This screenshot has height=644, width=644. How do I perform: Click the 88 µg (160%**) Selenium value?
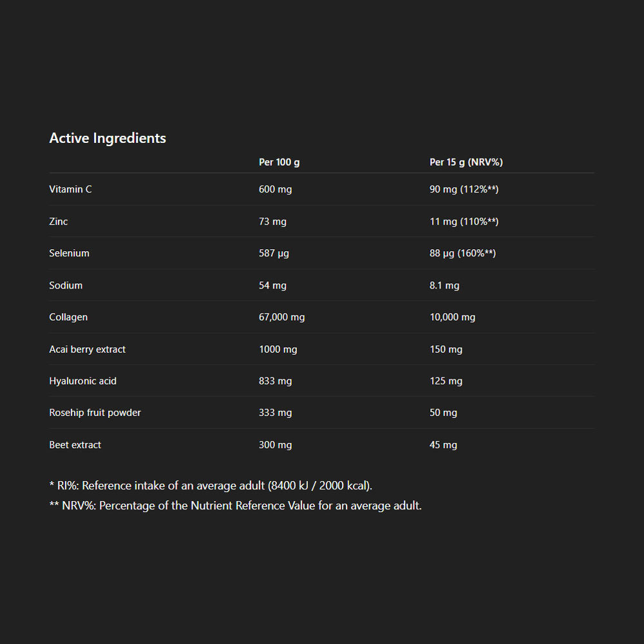(462, 253)
